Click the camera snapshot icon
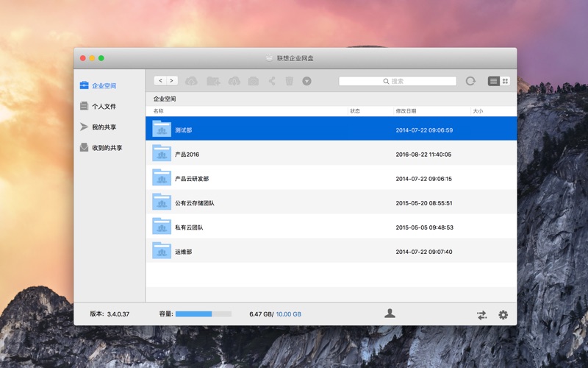The height and width of the screenshot is (368, 588). point(254,81)
